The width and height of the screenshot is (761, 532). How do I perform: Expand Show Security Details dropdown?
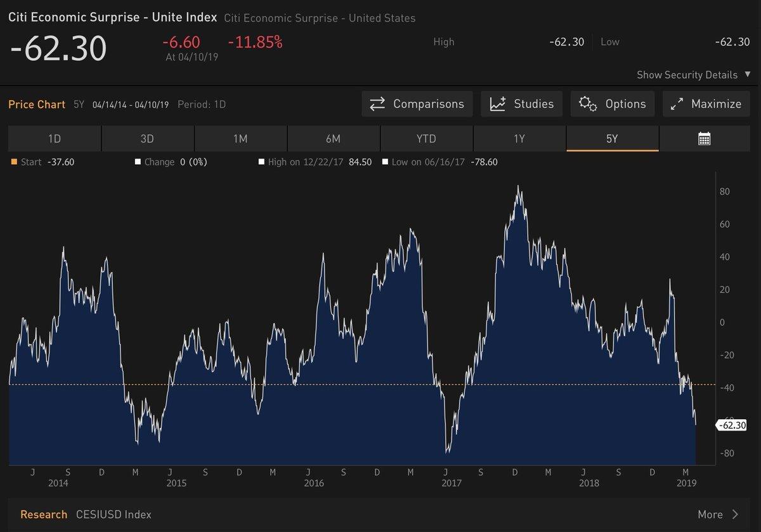click(x=747, y=75)
